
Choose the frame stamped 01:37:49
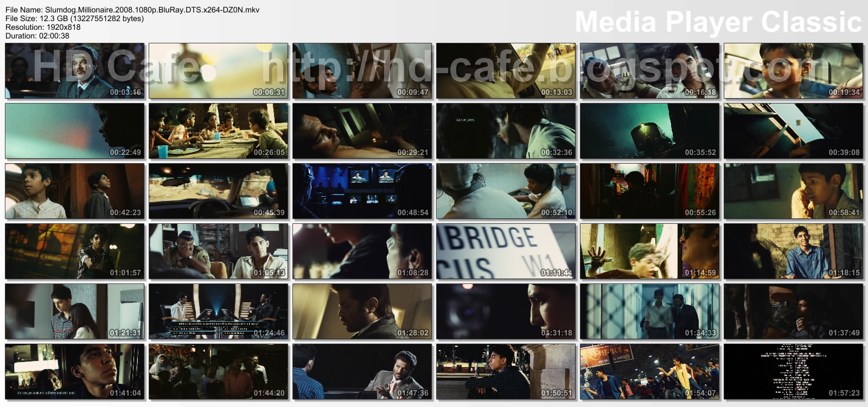click(794, 312)
